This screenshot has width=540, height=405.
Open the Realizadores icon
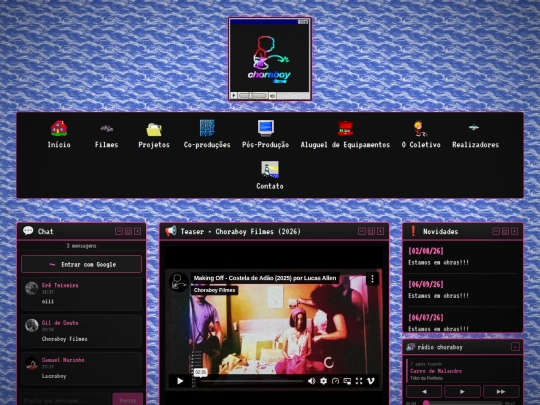[x=474, y=127]
